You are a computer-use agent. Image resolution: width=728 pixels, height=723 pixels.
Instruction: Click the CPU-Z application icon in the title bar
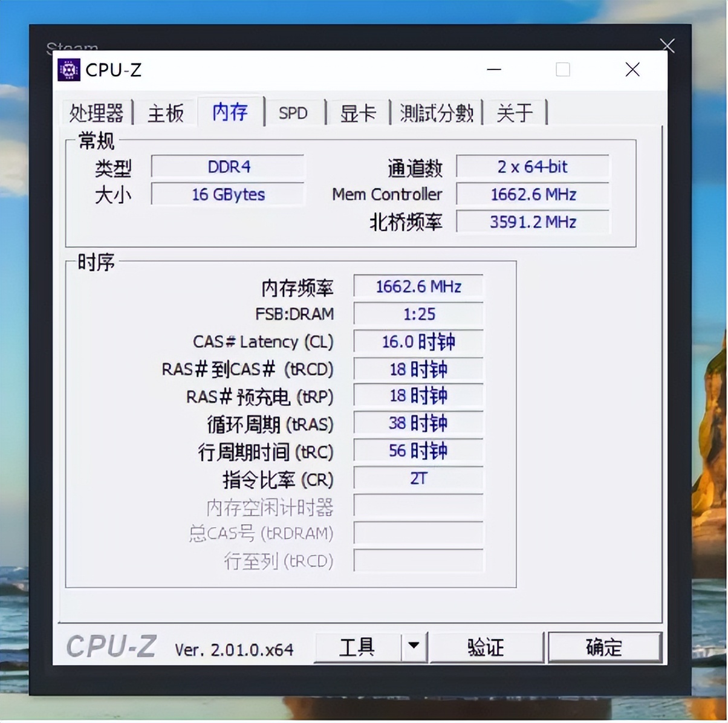[x=69, y=70]
